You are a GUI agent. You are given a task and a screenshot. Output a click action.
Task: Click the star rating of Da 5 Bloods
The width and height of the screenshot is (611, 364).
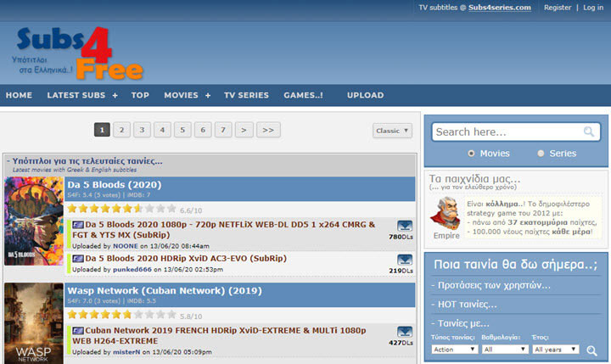click(x=121, y=209)
